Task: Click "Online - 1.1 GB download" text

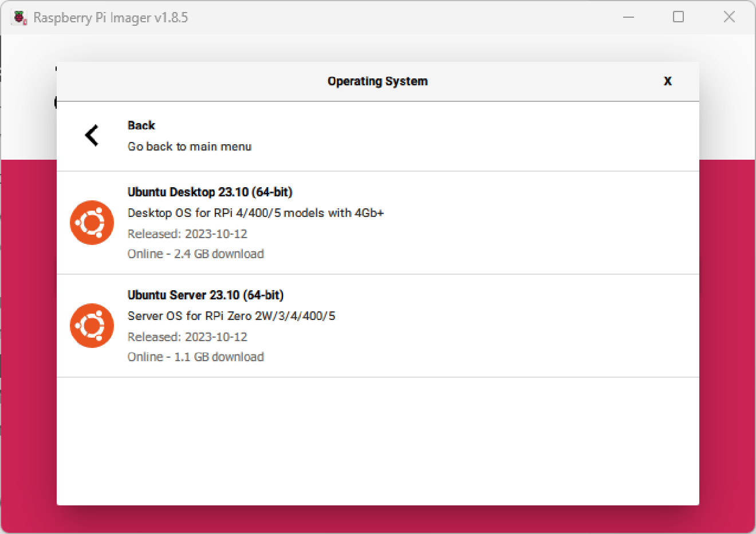Action: click(196, 357)
